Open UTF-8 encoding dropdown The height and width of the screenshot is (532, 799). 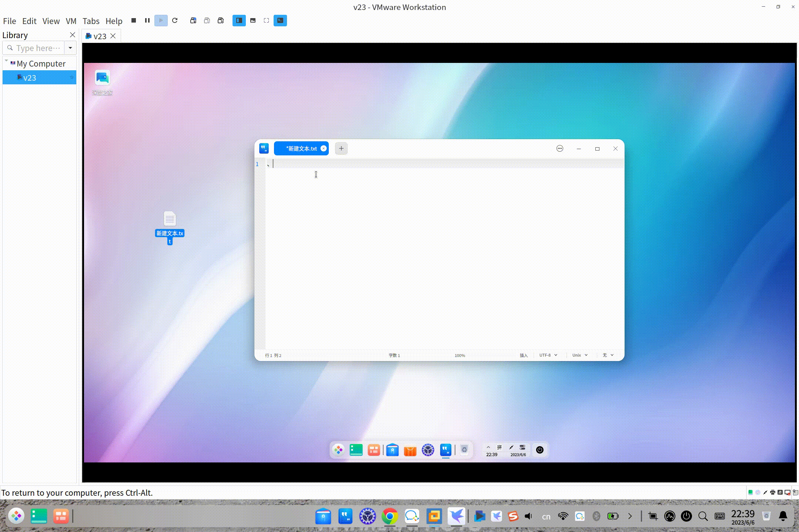point(548,355)
